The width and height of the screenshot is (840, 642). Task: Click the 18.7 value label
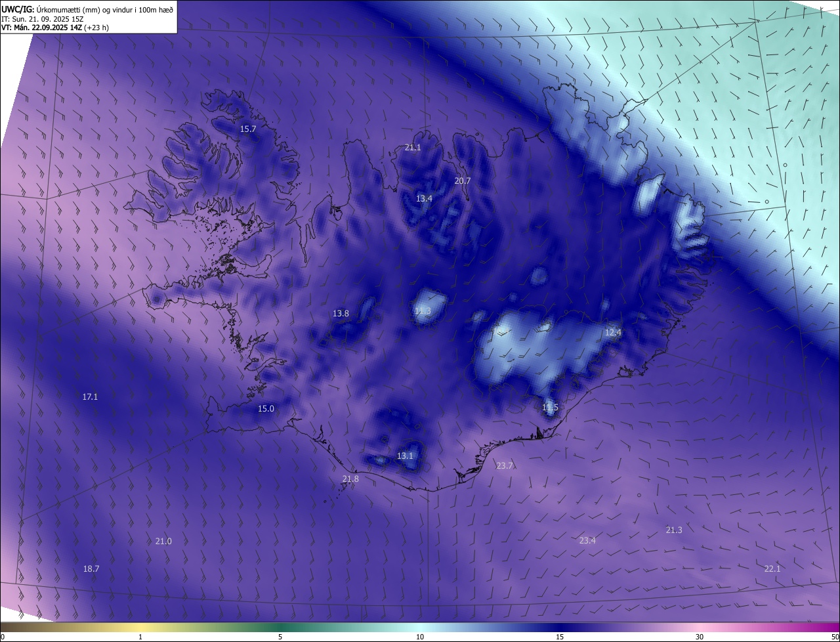point(91,569)
